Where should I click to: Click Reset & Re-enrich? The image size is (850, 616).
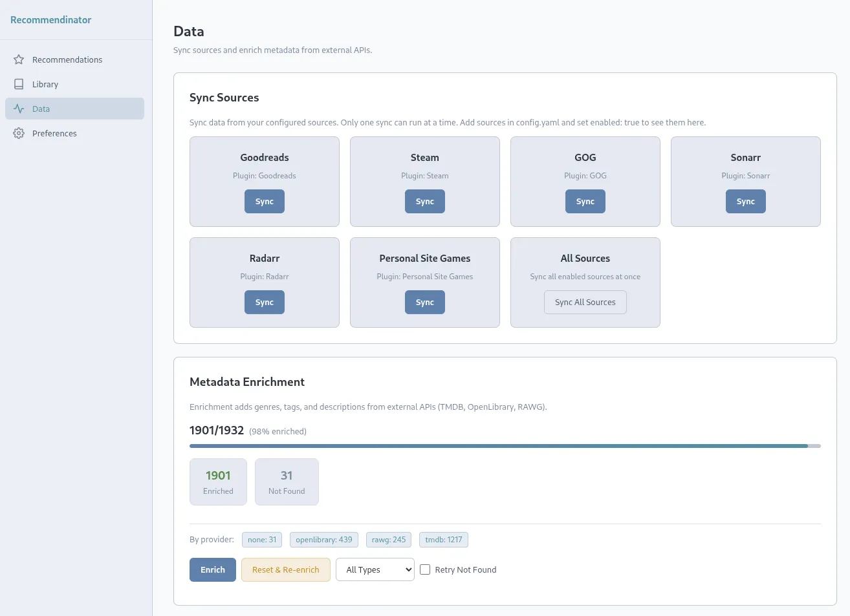pyautogui.click(x=286, y=569)
